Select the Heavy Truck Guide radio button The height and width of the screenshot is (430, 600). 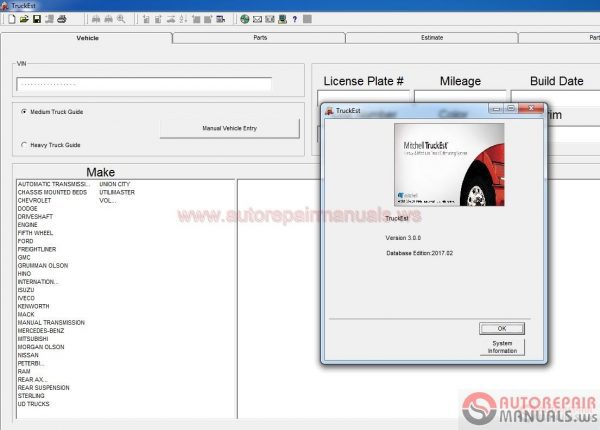[x=24, y=145]
